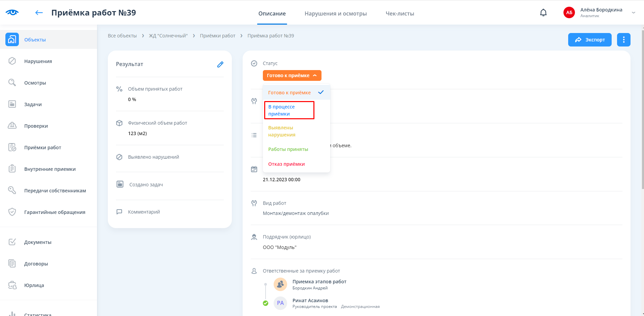This screenshot has height=316, width=644.
Task: Choose Работы приняты status option
Action: (288, 149)
